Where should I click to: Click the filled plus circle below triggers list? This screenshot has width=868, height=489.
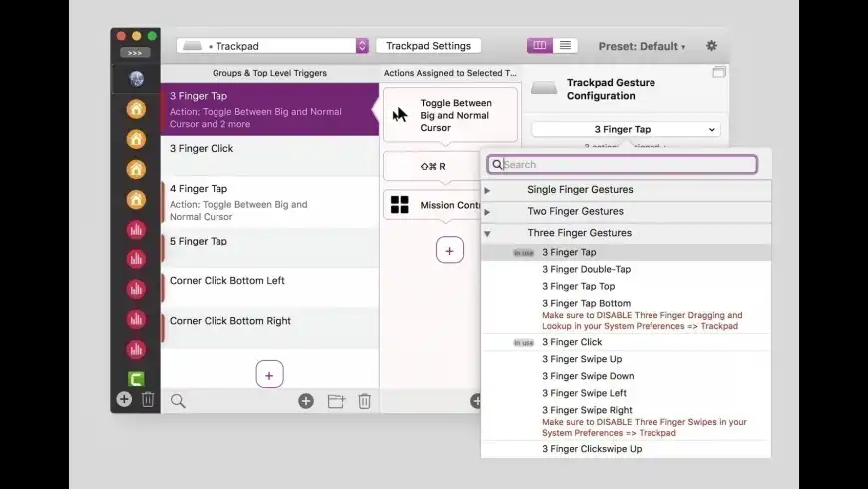pos(306,401)
